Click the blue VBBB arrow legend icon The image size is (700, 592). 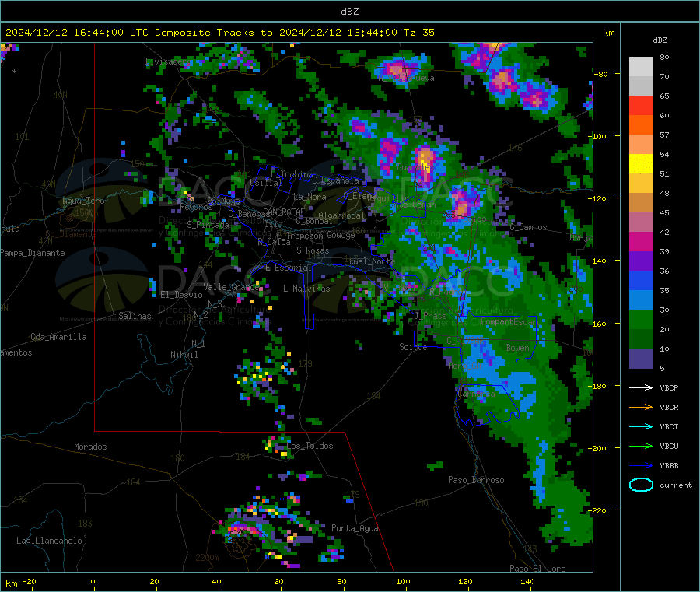coord(641,466)
